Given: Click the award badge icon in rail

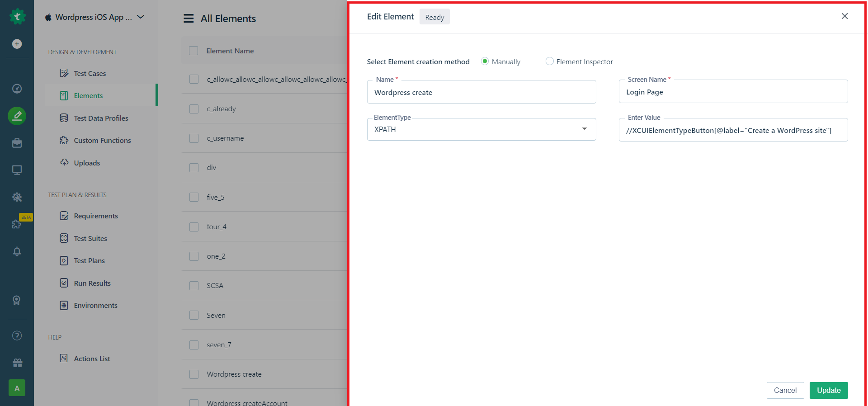Looking at the screenshot, I should (17, 300).
